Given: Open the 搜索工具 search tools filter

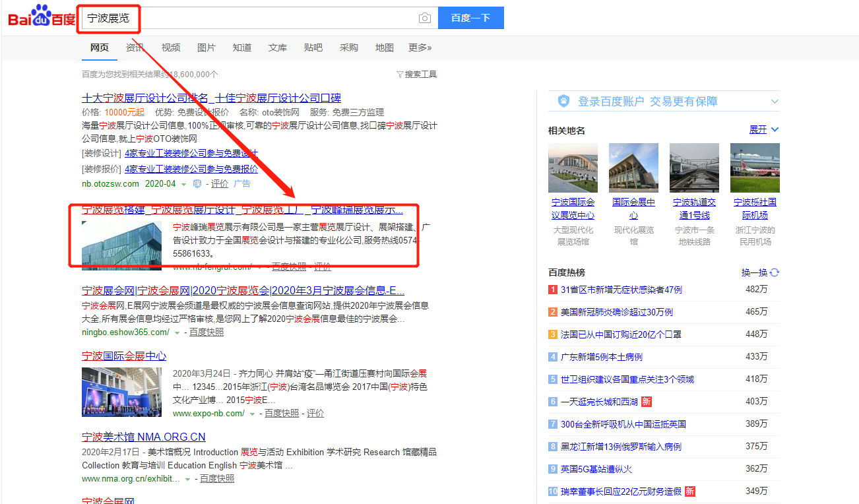Looking at the screenshot, I should tap(420, 74).
